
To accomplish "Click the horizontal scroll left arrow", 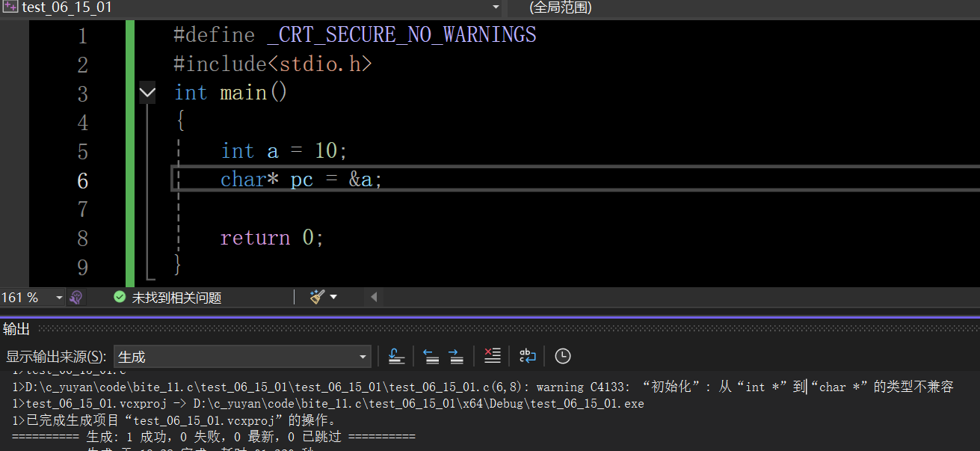I will (374, 297).
